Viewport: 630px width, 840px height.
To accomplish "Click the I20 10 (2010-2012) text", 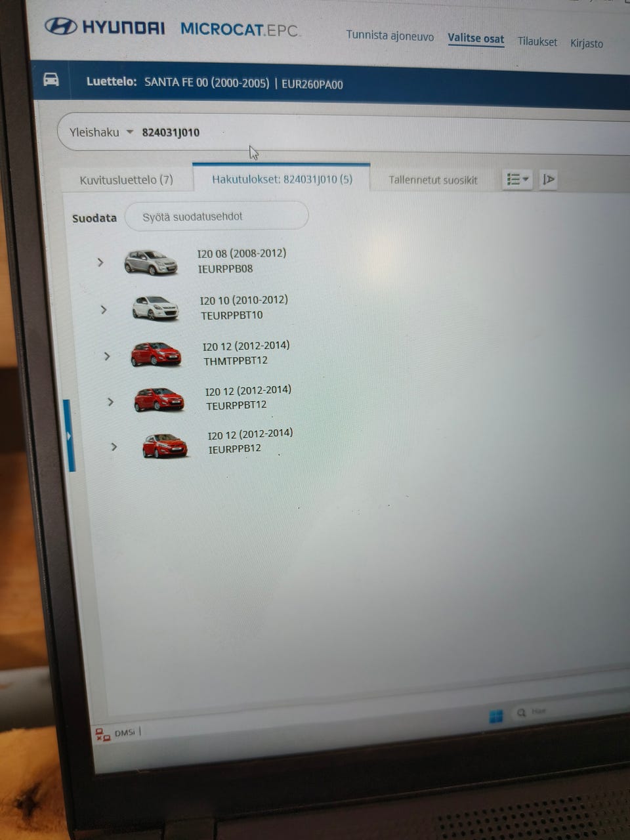I will [243, 300].
